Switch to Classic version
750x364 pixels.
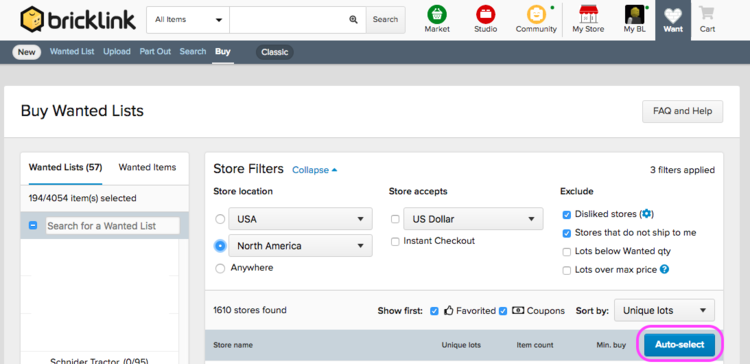coord(275,52)
